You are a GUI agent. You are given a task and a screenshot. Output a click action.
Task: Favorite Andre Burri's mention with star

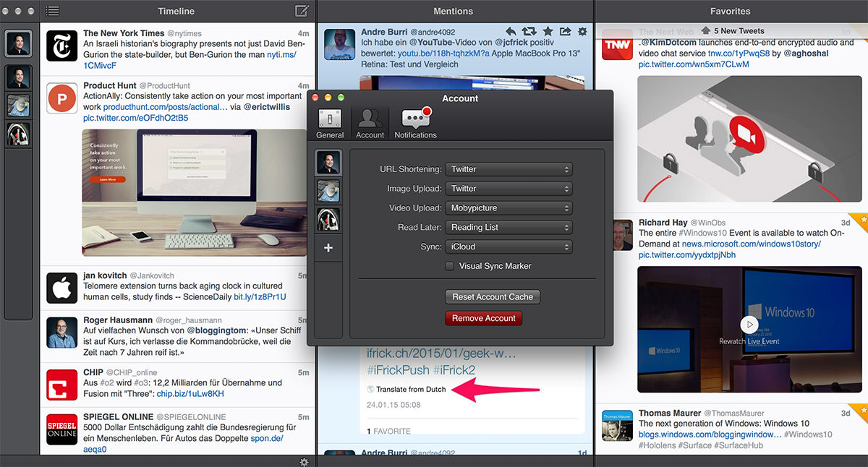pos(548,32)
